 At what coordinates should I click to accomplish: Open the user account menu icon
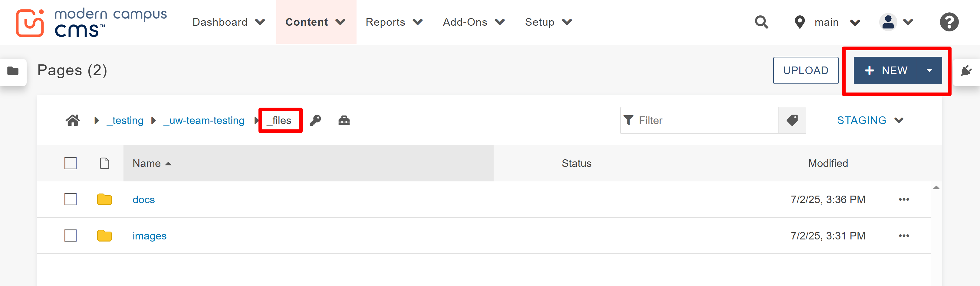(888, 22)
